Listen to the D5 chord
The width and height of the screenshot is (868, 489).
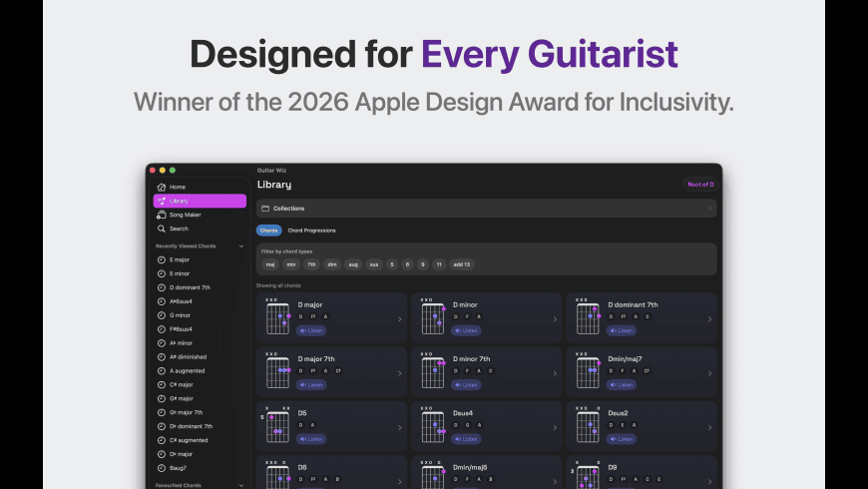pyautogui.click(x=311, y=439)
